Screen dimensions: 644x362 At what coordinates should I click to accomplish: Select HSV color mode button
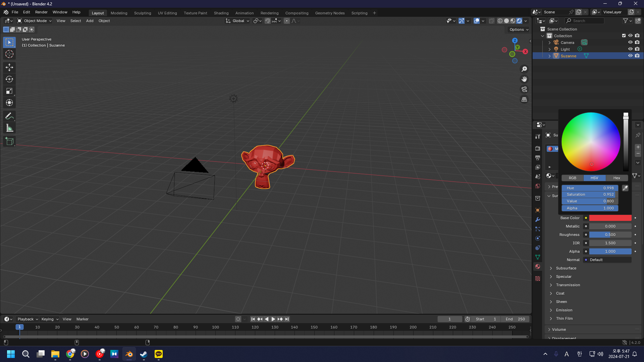click(x=594, y=178)
